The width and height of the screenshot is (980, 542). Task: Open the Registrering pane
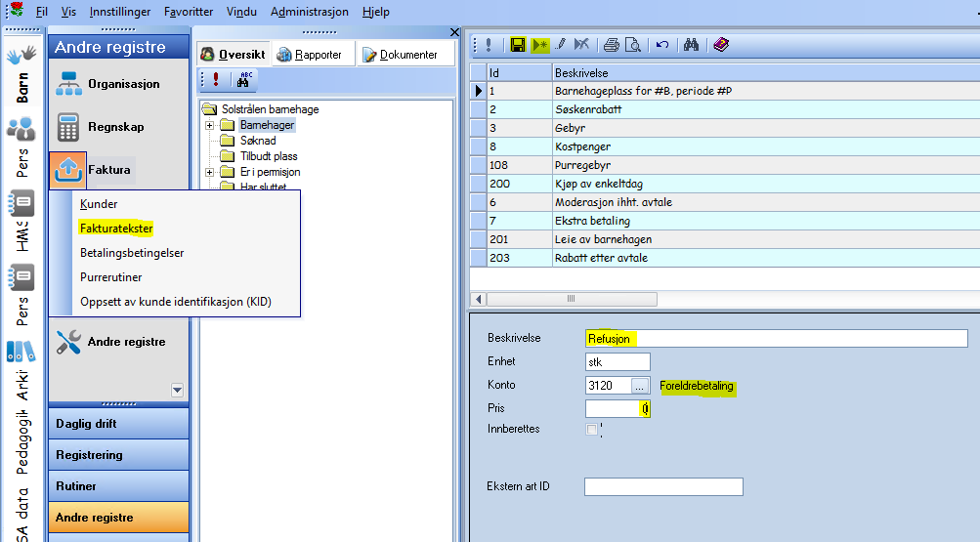coord(119,454)
